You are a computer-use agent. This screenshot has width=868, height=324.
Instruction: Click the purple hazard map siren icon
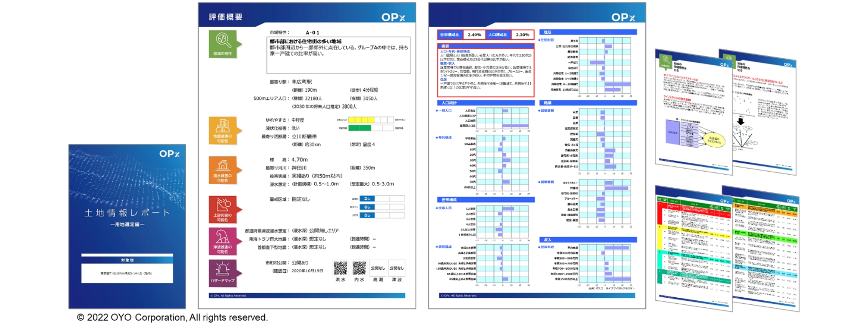pos(223,270)
